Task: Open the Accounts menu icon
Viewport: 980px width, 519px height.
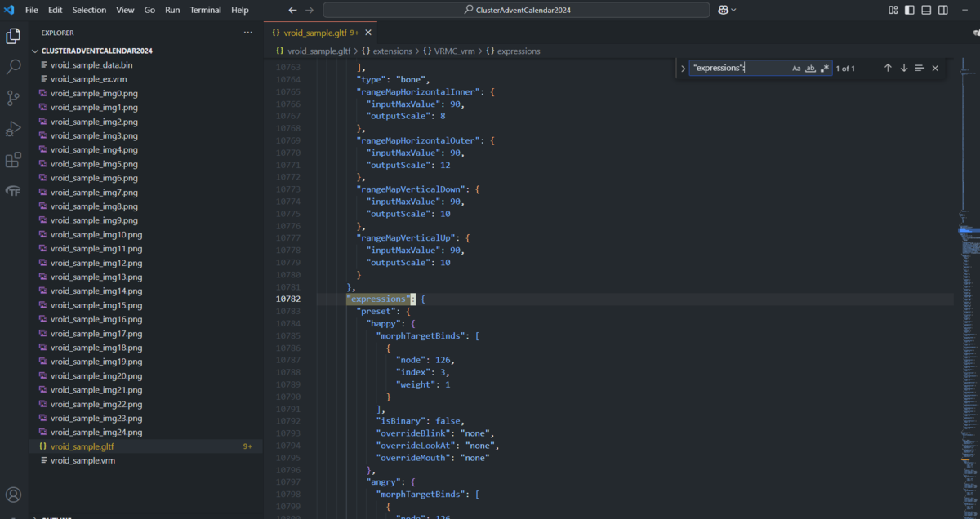Action: pos(13,495)
